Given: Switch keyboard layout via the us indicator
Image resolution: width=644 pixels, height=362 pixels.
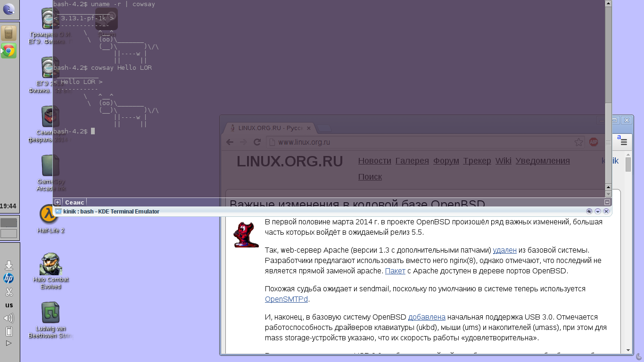Looking at the screenshot, I should 9,305.
